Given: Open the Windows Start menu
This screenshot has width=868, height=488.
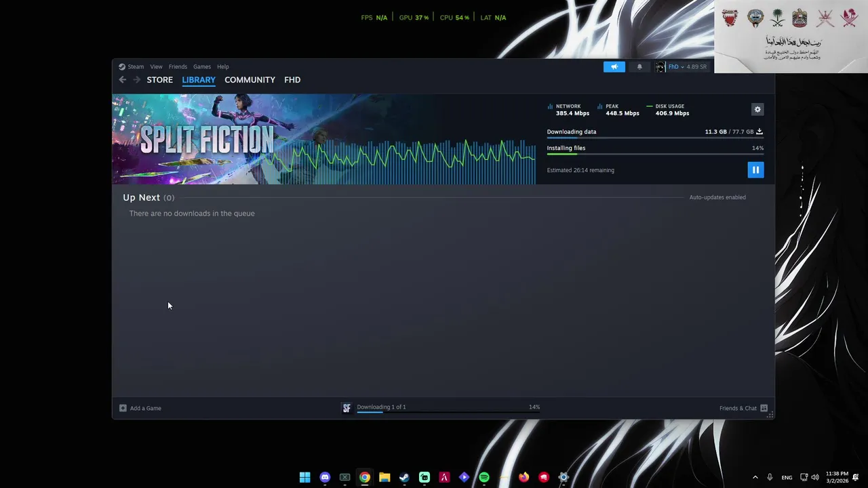Looking at the screenshot, I should [x=304, y=477].
